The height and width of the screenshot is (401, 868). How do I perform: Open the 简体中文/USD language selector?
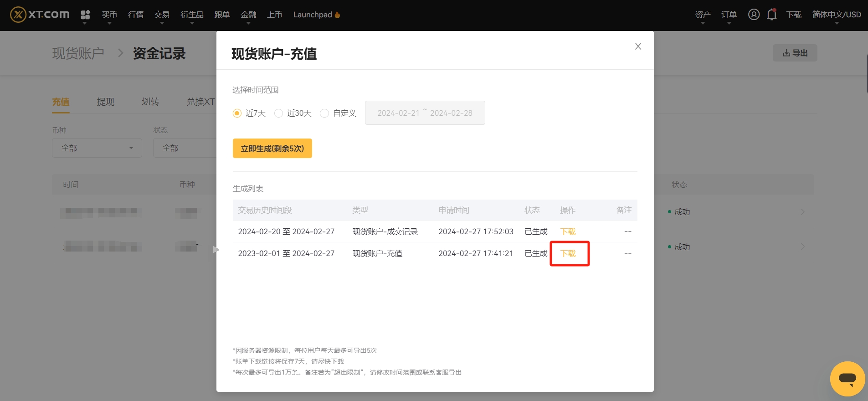coord(837,15)
